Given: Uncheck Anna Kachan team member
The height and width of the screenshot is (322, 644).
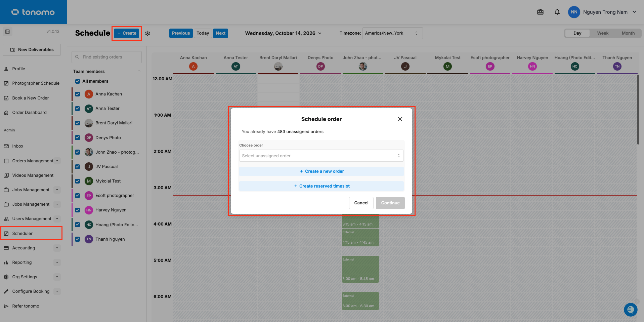Looking at the screenshot, I should coord(78,94).
